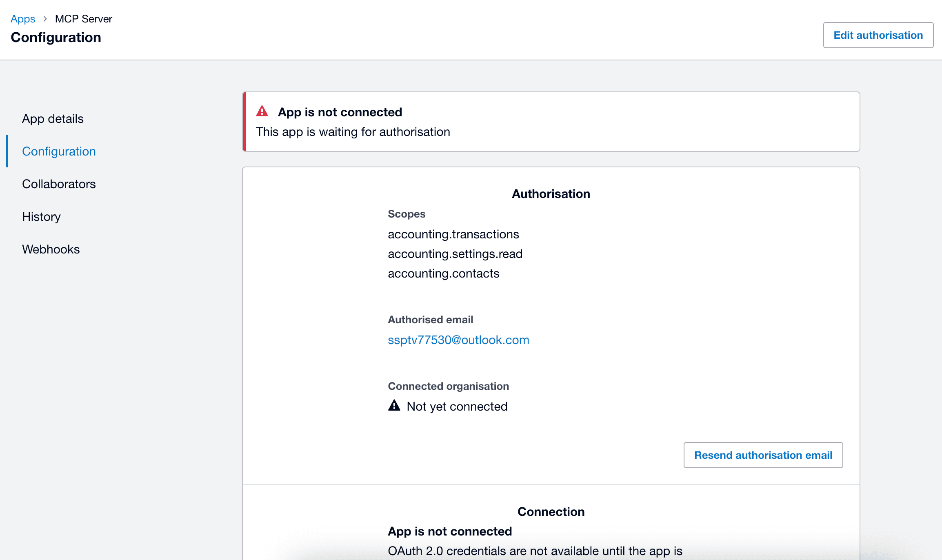Viewport: 942px width, 560px height.
Task: Open the Webhooks sidebar tab
Action: pyautogui.click(x=51, y=249)
